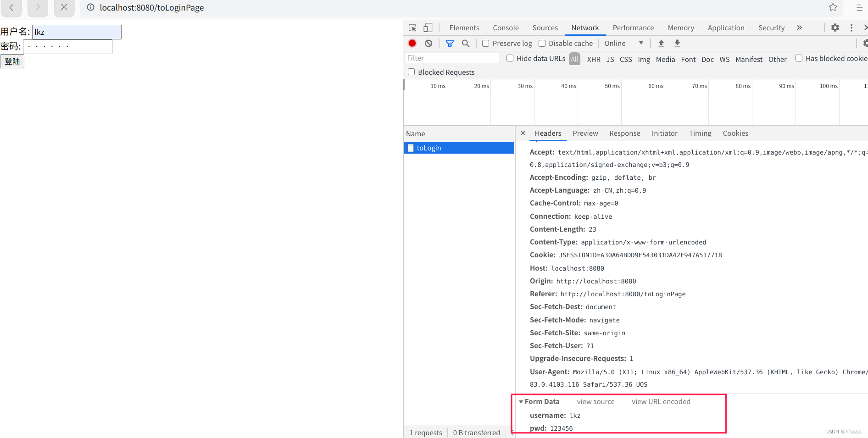Import HAR file with upload arrow

[661, 43]
